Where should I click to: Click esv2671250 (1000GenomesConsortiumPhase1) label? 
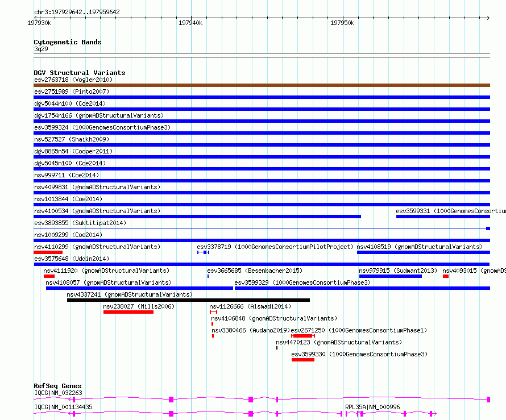click(x=359, y=330)
